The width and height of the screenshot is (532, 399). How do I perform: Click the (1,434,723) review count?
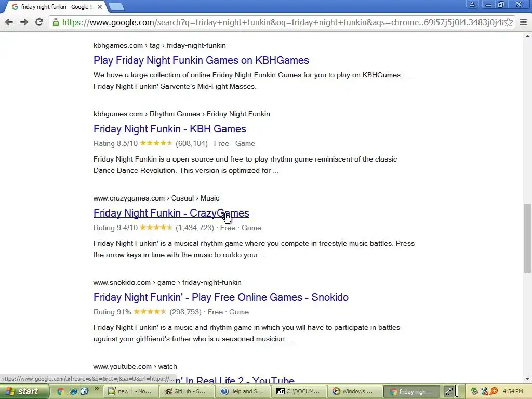click(x=195, y=228)
